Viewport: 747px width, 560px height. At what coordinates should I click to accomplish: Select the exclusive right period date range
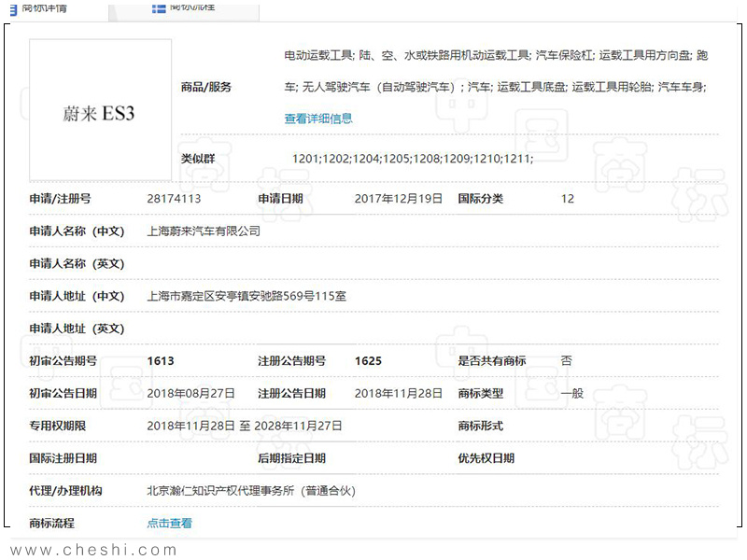245,426
